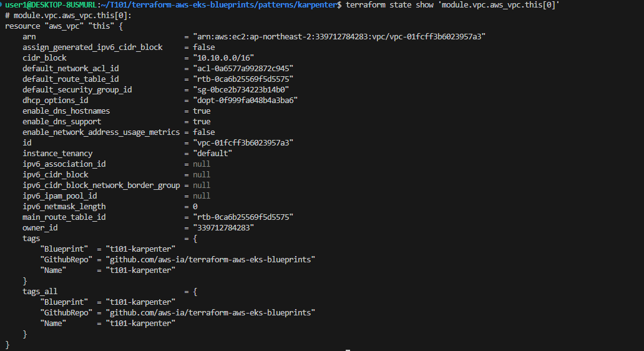
Task: Click the arn value with vpc ARN
Action: tap(339, 37)
